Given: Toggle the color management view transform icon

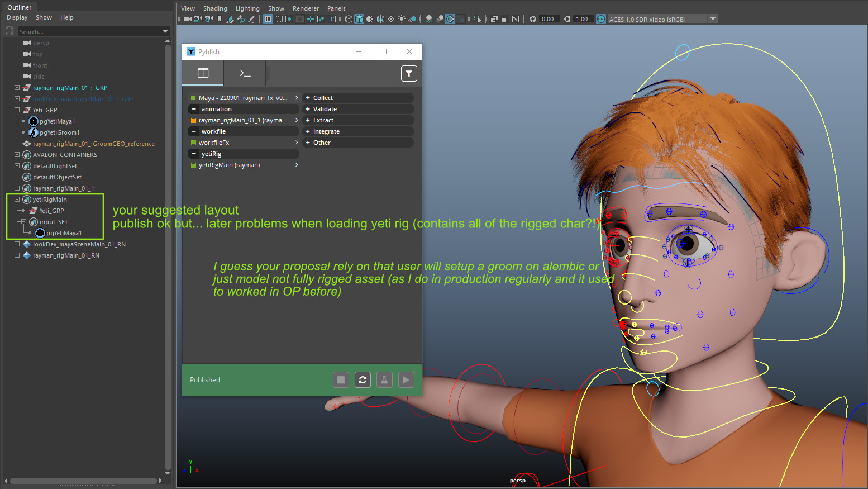Looking at the screenshot, I should pyautogui.click(x=601, y=19).
